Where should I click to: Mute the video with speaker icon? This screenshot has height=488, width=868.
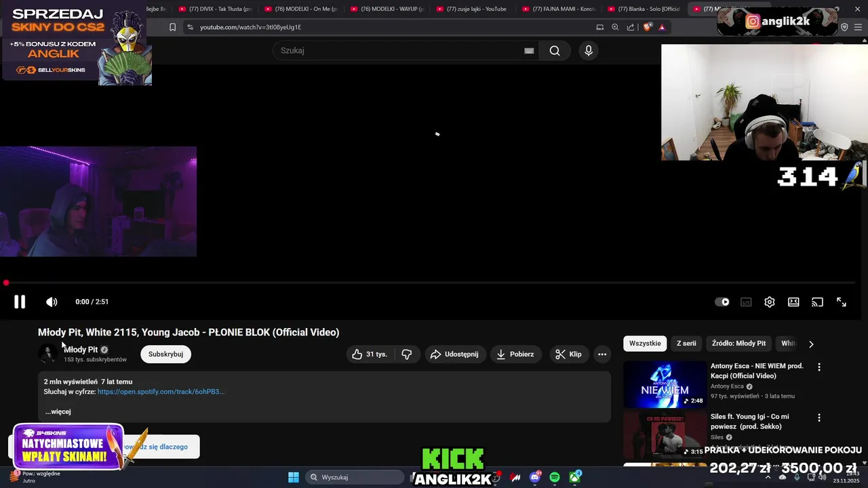pyautogui.click(x=52, y=302)
